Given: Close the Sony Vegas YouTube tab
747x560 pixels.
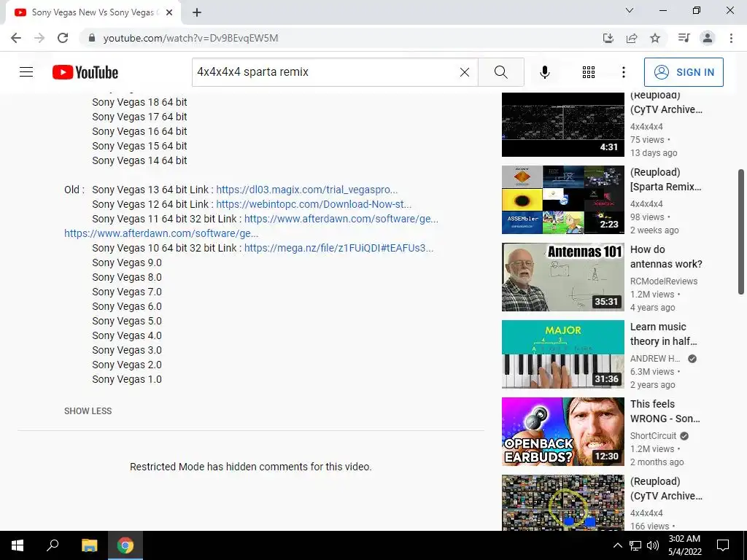Looking at the screenshot, I should (169, 12).
